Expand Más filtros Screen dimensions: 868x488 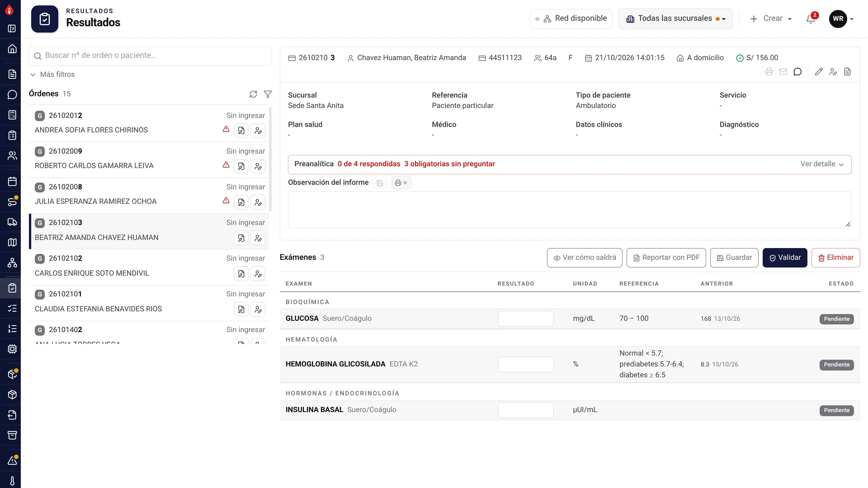(52, 75)
